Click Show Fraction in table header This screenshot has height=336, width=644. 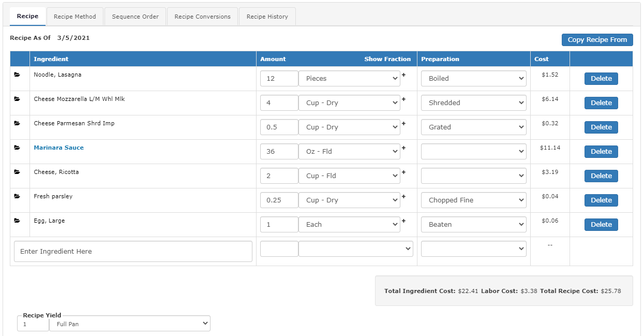click(x=387, y=59)
